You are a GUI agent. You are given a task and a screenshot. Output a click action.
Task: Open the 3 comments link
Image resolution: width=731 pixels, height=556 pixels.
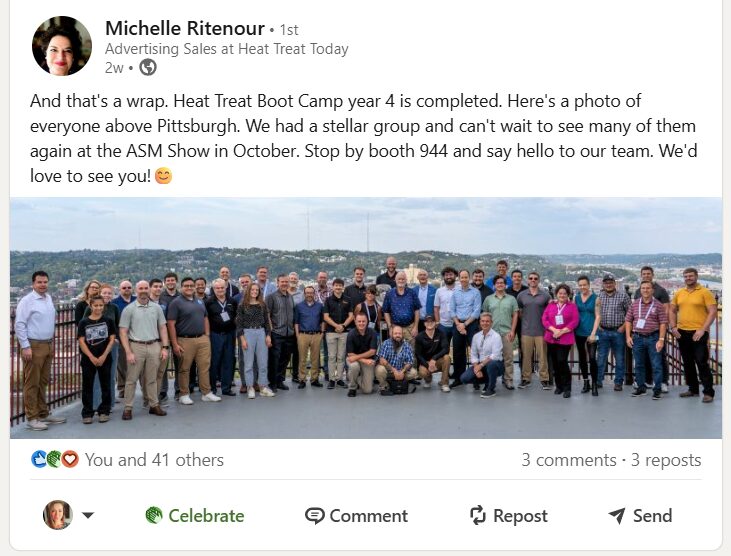pyautogui.click(x=568, y=460)
